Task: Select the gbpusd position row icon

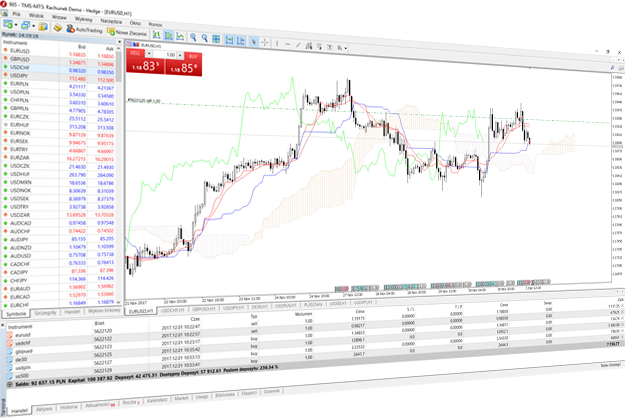Action: (x=10, y=352)
